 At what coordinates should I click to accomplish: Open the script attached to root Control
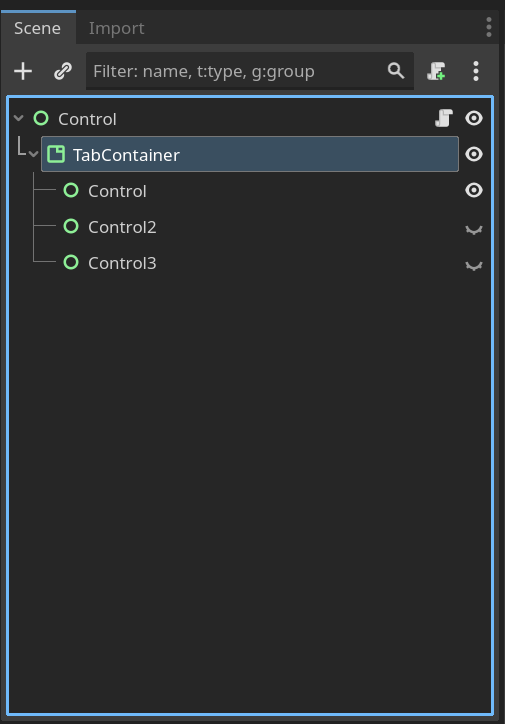point(444,119)
